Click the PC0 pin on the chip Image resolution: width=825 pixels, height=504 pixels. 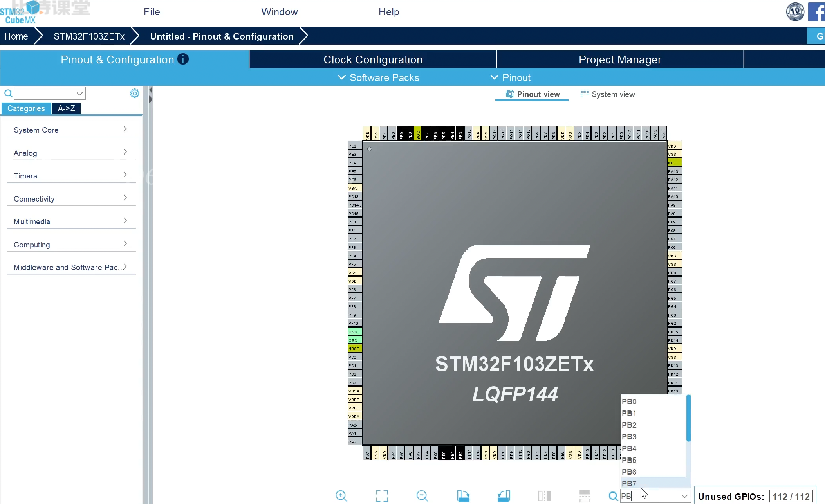[x=355, y=357]
